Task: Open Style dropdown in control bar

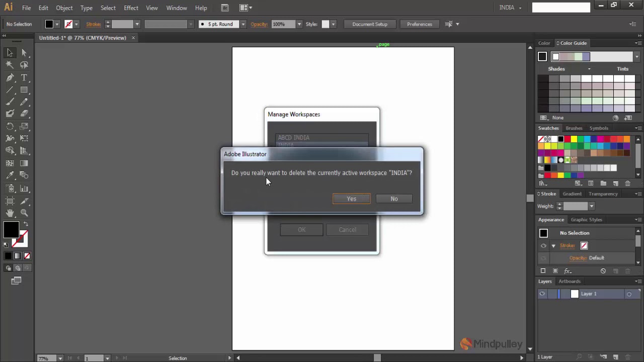Action: 333,24
